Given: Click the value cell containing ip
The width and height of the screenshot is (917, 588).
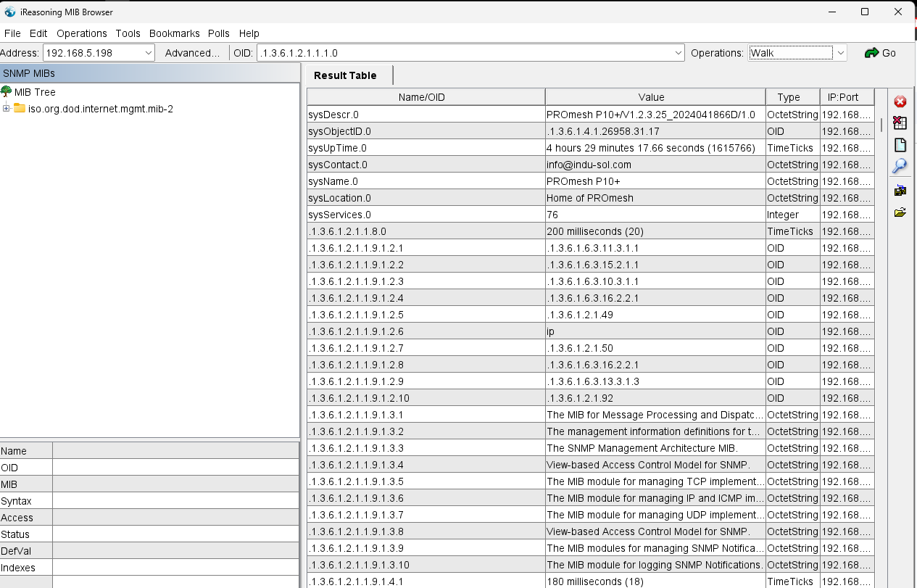Looking at the screenshot, I should [x=655, y=331].
